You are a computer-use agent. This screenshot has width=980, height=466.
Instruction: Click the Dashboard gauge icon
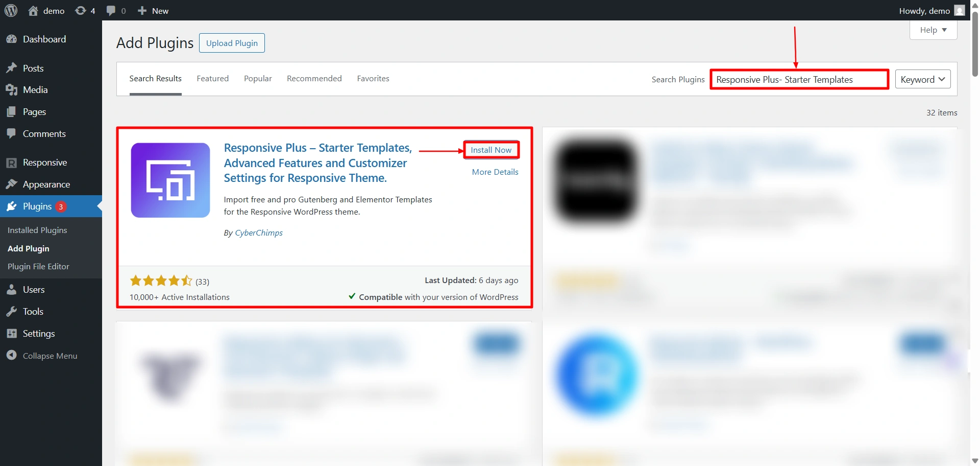(x=11, y=39)
